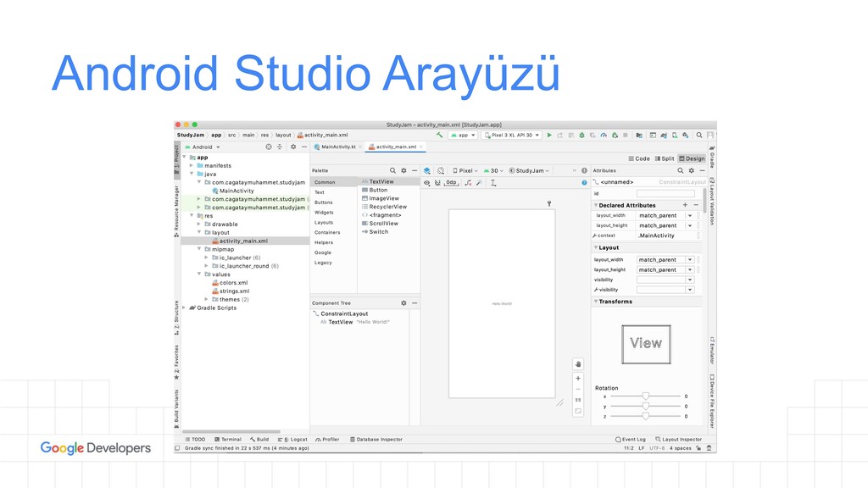Viewport: 868px width, 488px height.
Task: Expand the manifests folder
Action: coord(192,165)
